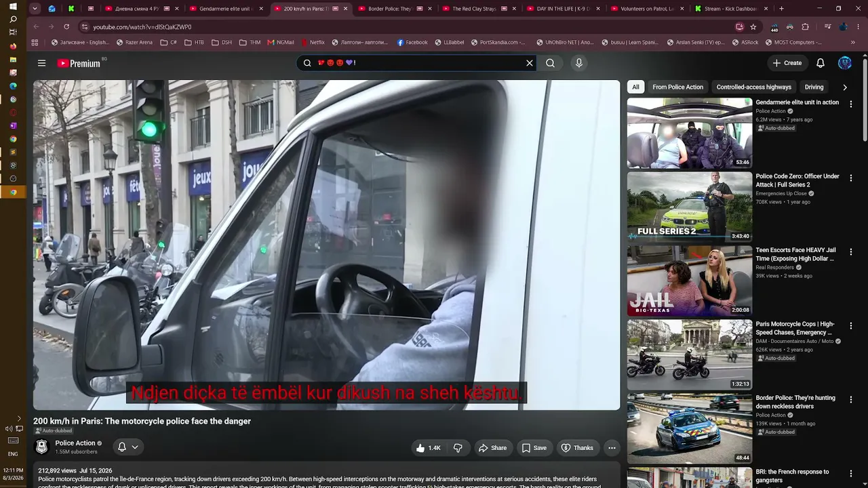868x488 pixels.
Task: Open the Extensions puzzle icon
Action: tap(805, 26)
